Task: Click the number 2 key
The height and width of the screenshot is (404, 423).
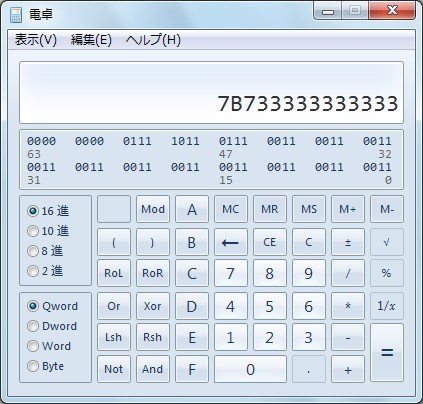Action: click(x=270, y=337)
